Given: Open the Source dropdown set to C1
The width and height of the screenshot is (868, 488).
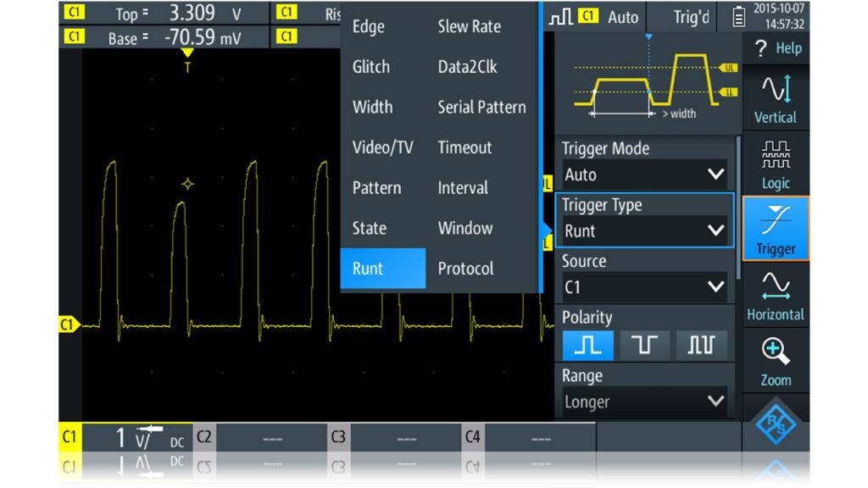Looking at the screenshot, I should 644,287.
